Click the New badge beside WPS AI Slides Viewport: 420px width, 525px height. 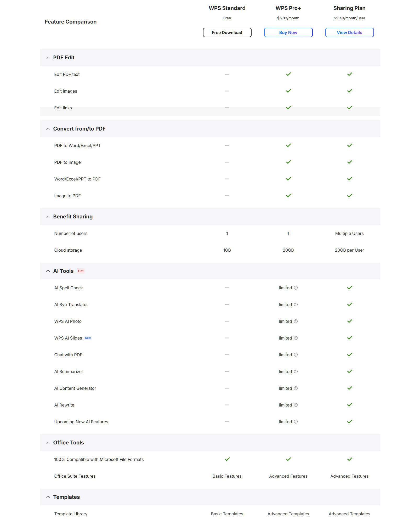click(x=88, y=338)
